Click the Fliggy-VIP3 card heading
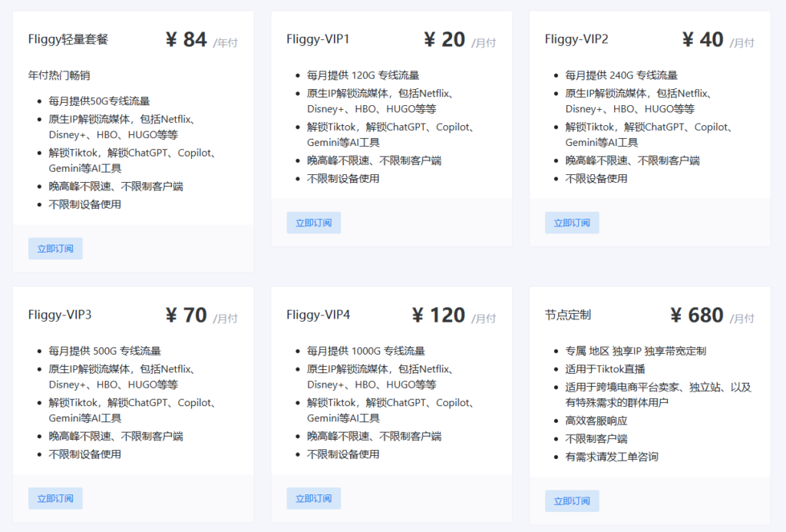The image size is (786, 532). [x=60, y=315]
